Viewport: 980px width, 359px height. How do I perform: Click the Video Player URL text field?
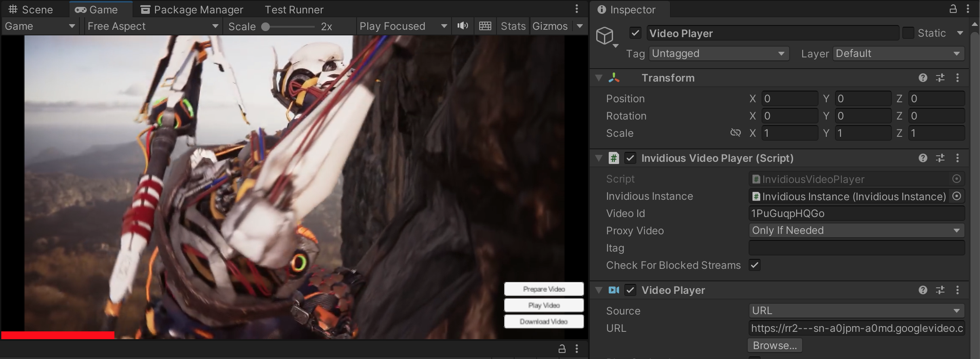[857, 328]
